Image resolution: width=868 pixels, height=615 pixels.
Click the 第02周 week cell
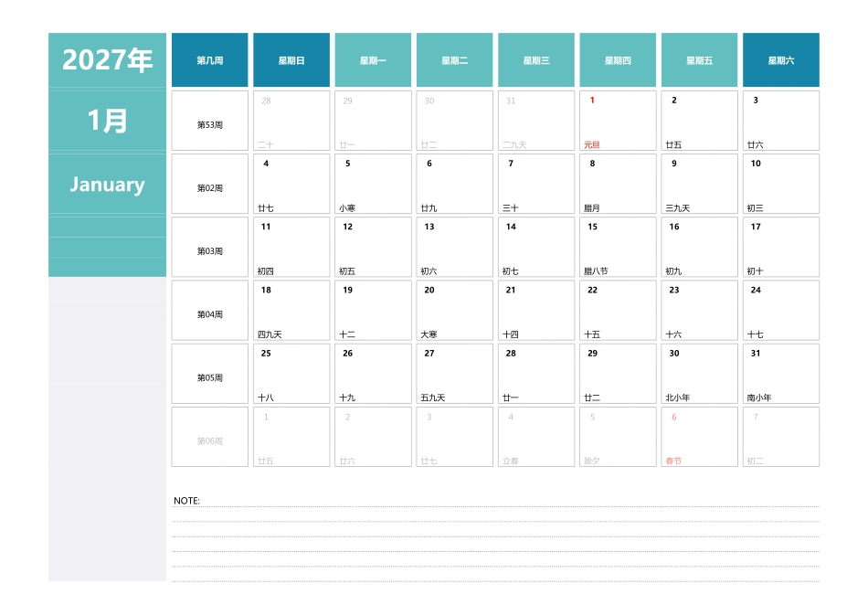tap(210, 184)
